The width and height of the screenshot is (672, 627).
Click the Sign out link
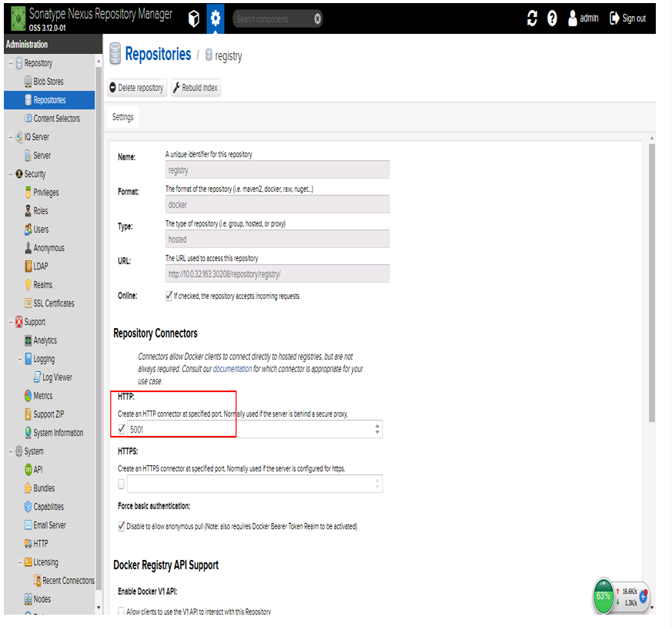[634, 18]
